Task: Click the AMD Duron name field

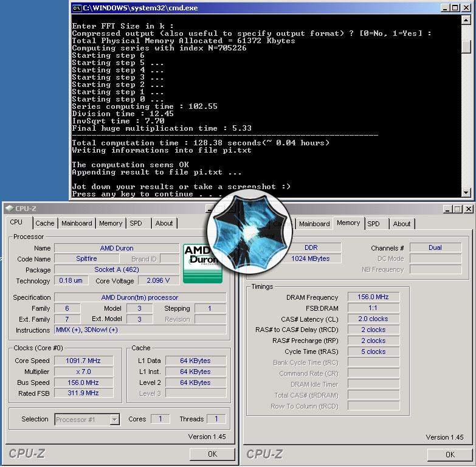Action: pyautogui.click(x=117, y=248)
